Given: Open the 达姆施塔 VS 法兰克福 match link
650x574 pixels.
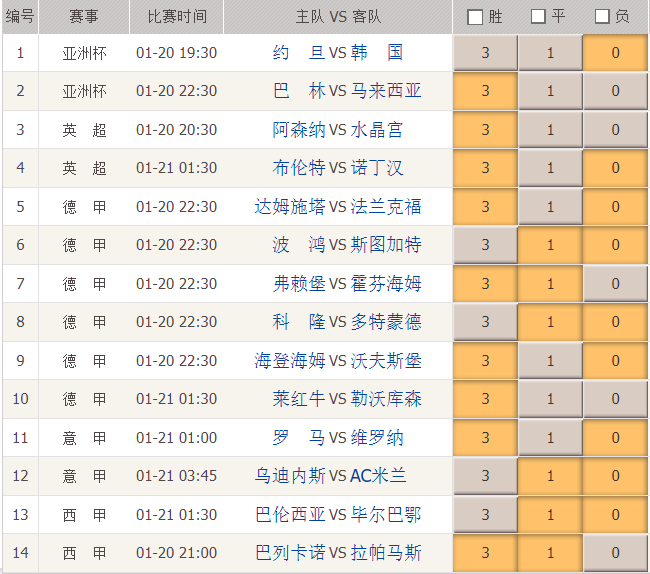Looking at the screenshot, I should (338, 207).
